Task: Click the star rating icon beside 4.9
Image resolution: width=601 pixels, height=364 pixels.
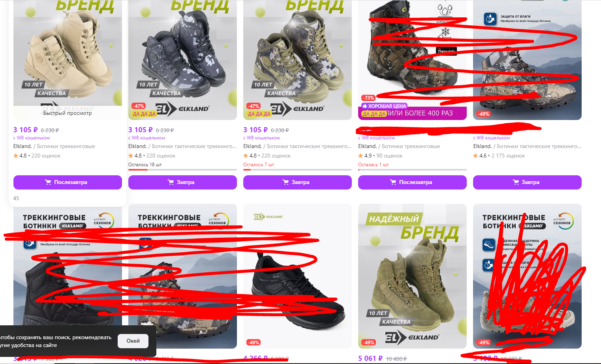Action: click(361, 156)
